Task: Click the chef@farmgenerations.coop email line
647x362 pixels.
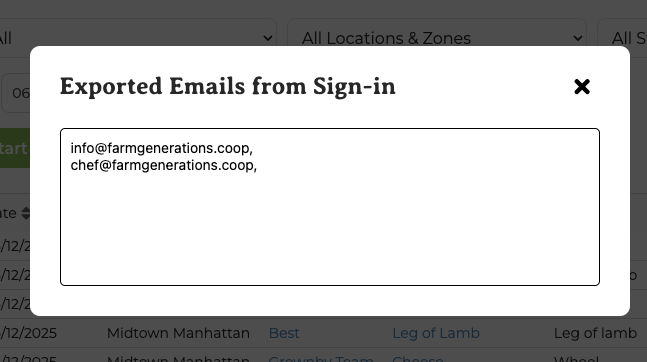Action: (163, 165)
